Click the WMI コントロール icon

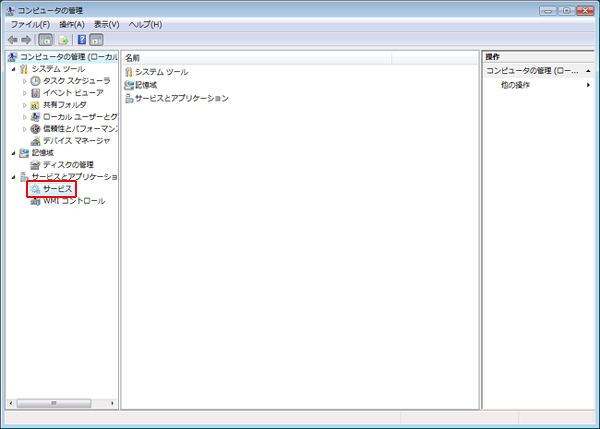(35, 201)
